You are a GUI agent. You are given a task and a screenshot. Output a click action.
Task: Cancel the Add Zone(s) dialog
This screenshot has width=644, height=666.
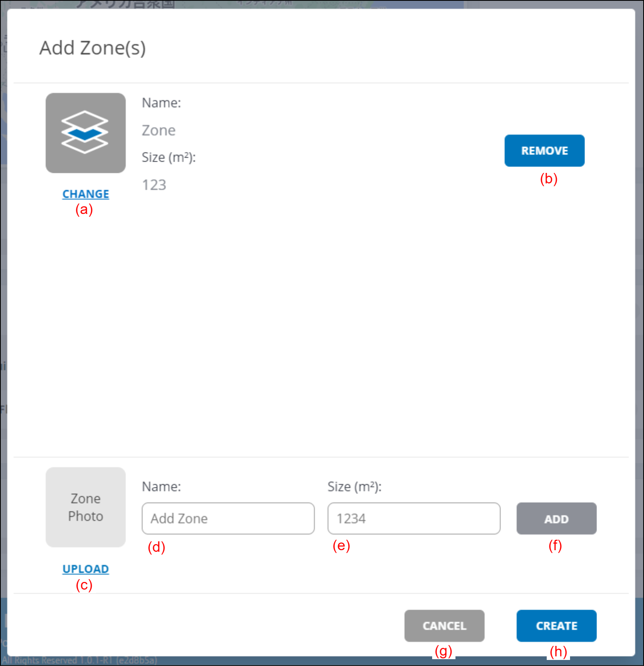coord(444,625)
